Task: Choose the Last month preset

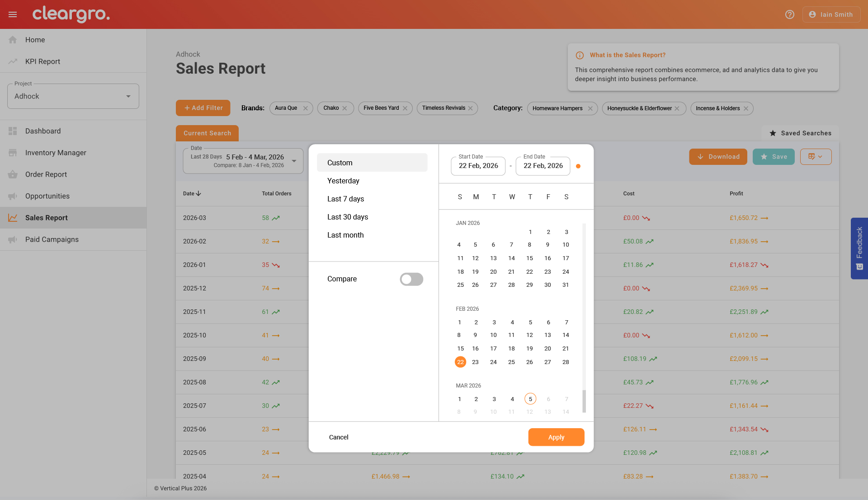Action: (x=345, y=235)
